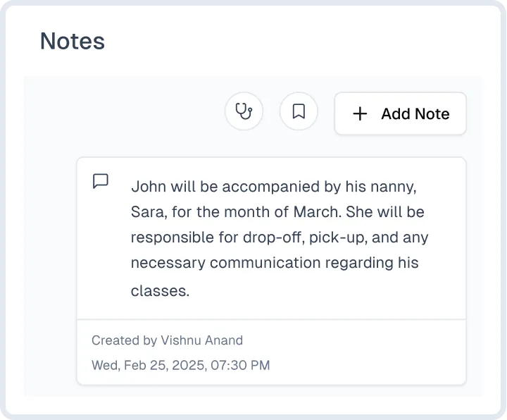Click the stethoscope medical notes icon
The height and width of the screenshot is (420, 507).
(244, 112)
